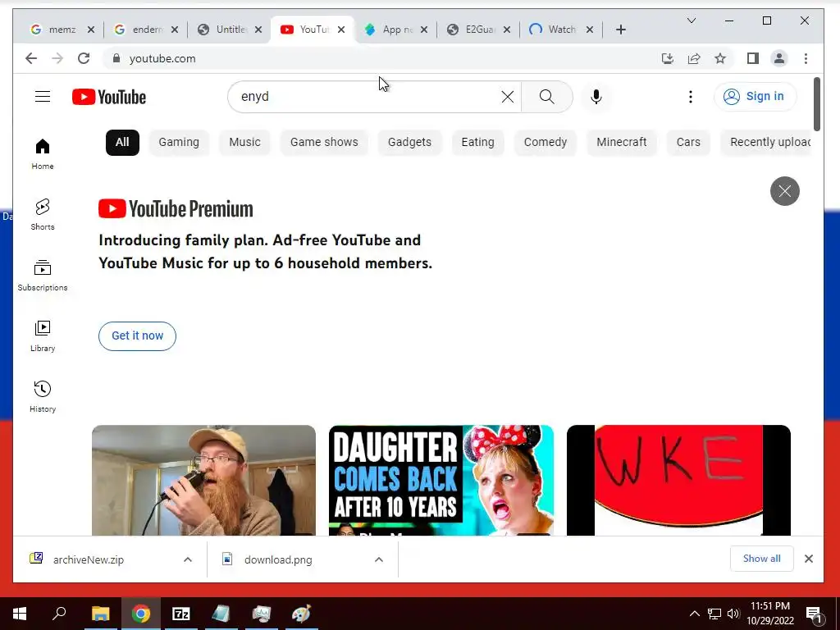The width and height of the screenshot is (840, 630).
Task: Open History in sidebar
Action: [x=43, y=396]
